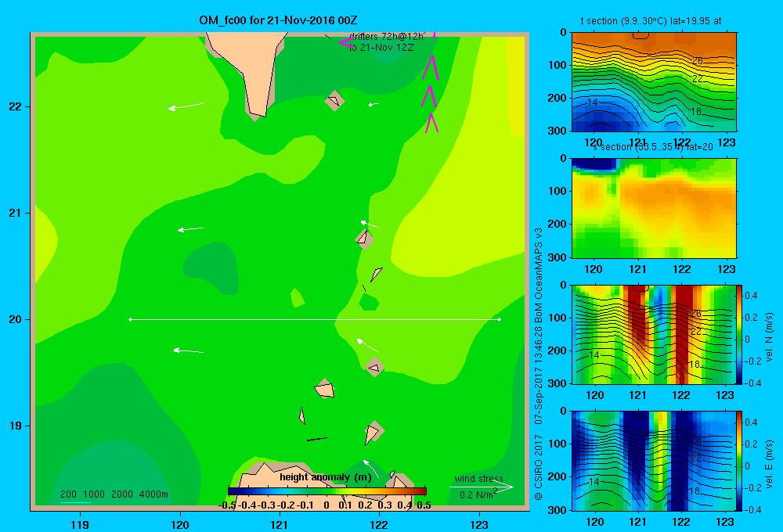Click the small white wind arrow near 22N 122E
Screen dimensions: 783x532
tap(373, 104)
